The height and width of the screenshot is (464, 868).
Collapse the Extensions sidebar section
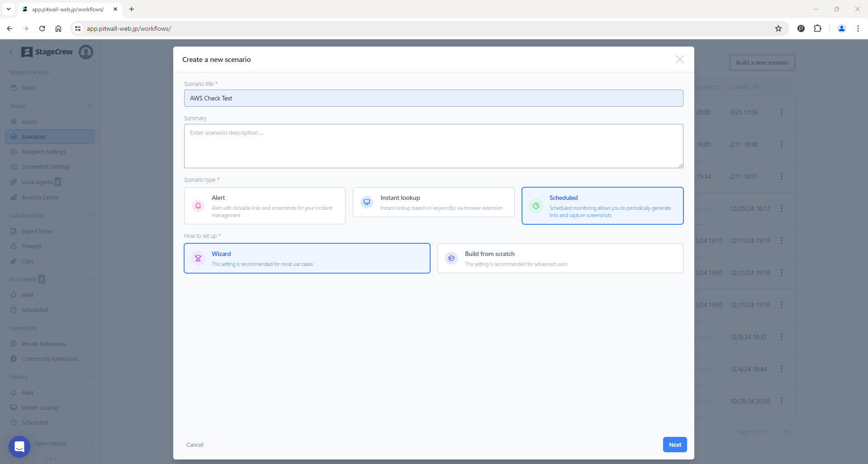point(90,328)
